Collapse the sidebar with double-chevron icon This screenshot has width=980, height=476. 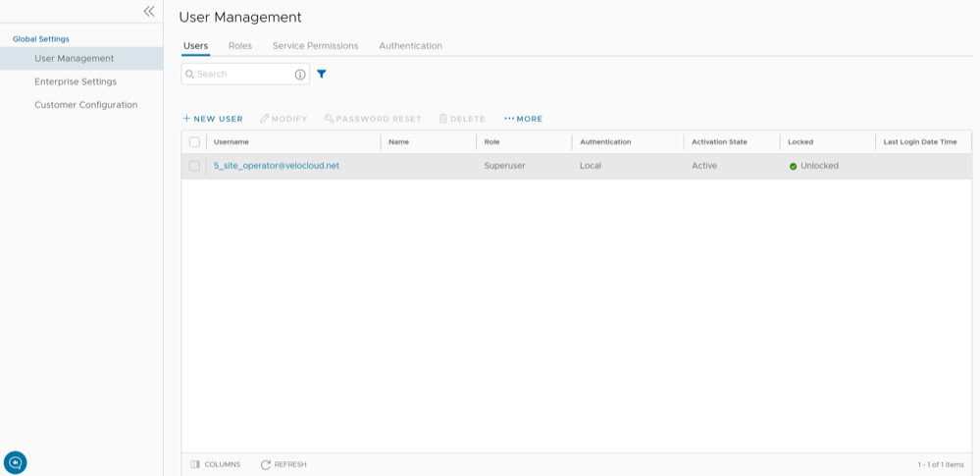pyautogui.click(x=149, y=12)
